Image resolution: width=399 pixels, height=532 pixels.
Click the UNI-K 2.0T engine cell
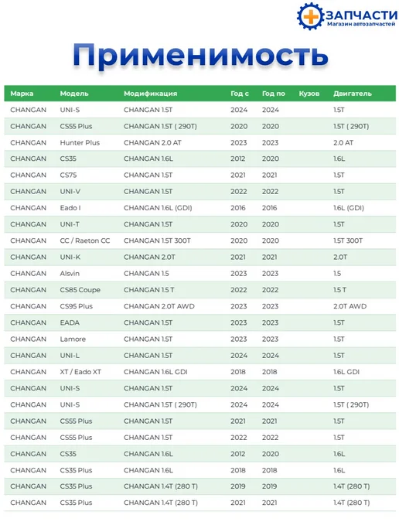pyautogui.click(x=340, y=257)
